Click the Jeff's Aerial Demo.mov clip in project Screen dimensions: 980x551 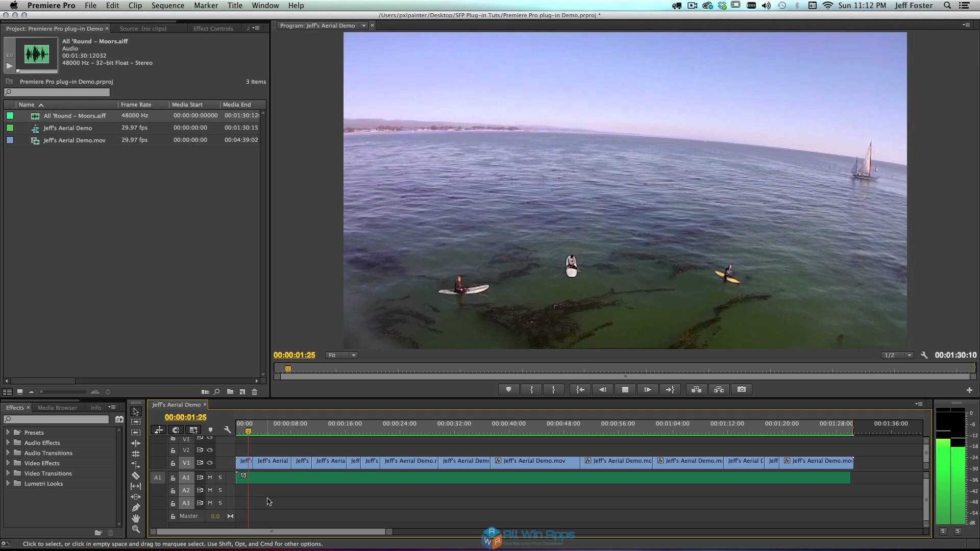74,139
